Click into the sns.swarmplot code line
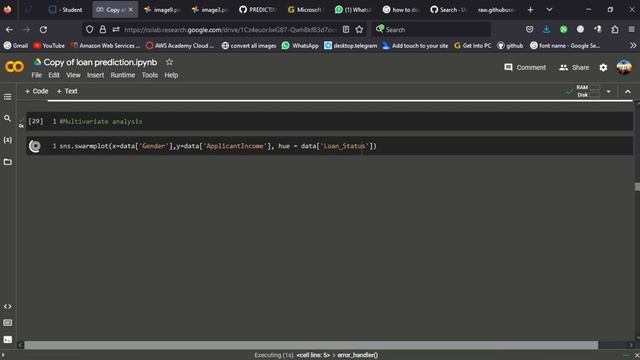Image resolution: width=640 pixels, height=360 pixels. pos(218,146)
